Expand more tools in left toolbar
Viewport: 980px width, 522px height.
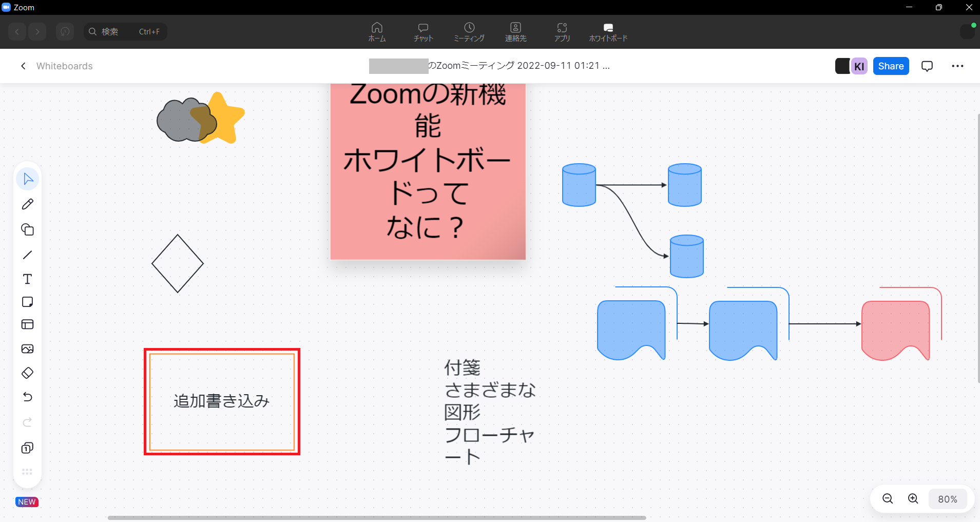coord(28,472)
